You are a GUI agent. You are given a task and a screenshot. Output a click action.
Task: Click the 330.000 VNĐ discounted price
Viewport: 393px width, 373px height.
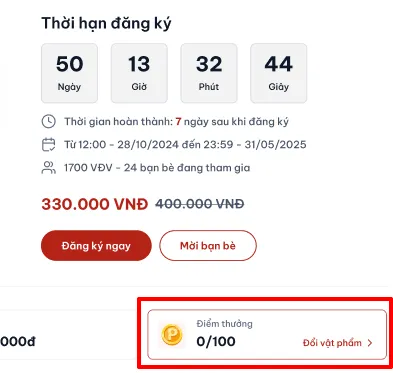point(95,204)
